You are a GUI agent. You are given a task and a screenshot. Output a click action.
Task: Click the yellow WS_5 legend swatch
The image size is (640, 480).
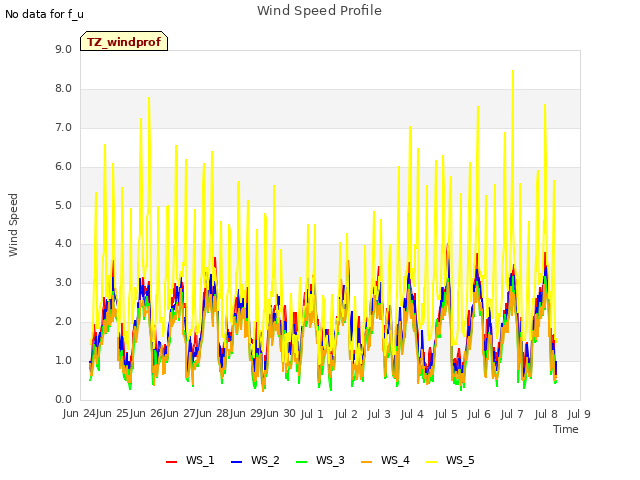click(431, 462)
